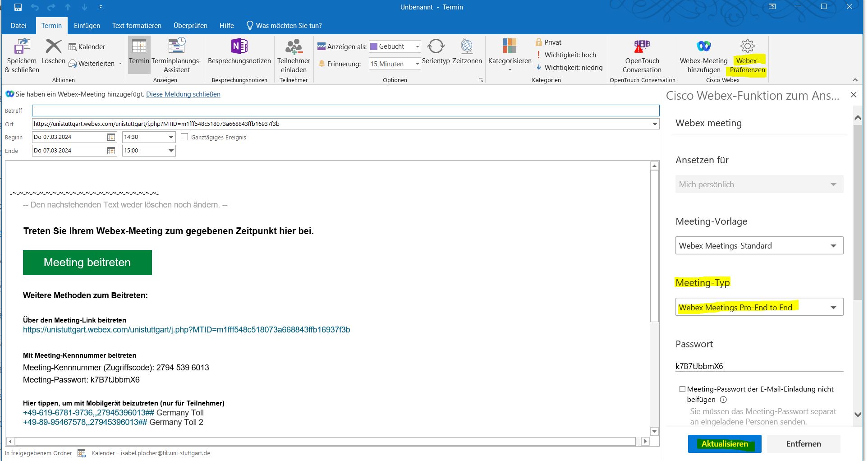Delete the appointment with Löschen
Screen dimensions: 868x461
pos(53,51)
